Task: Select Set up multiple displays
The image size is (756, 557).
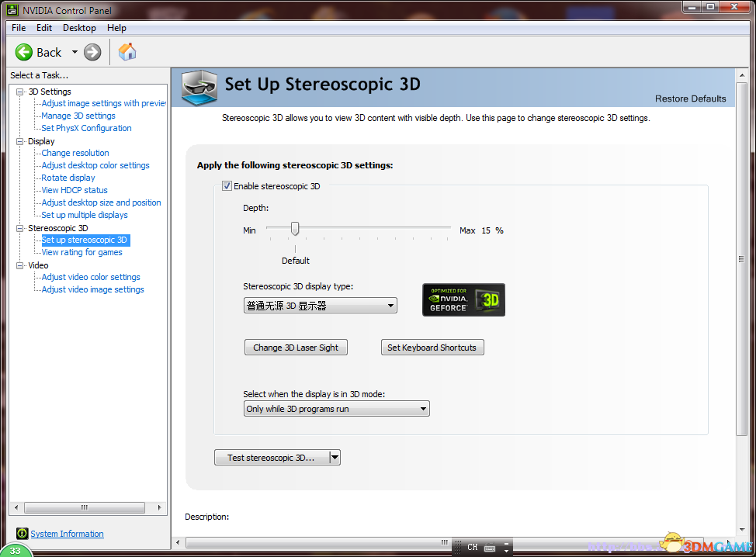Action: pyautogui.click(x=85, y=215)
